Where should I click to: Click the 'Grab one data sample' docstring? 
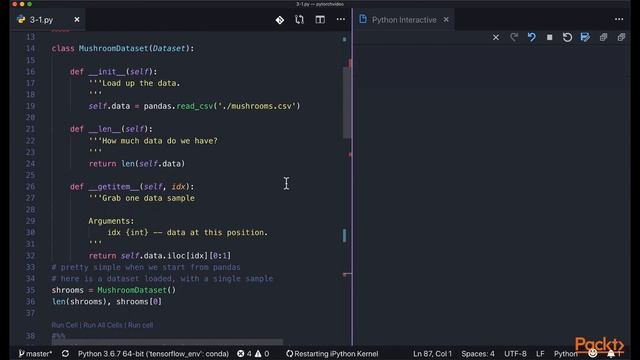pyautogui.click(x=142, y=198)
